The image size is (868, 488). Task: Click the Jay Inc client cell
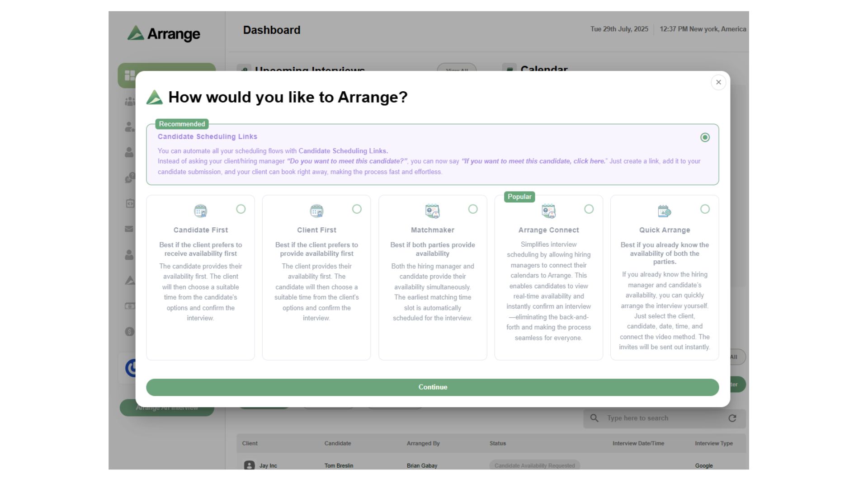[x=268, y=465]
